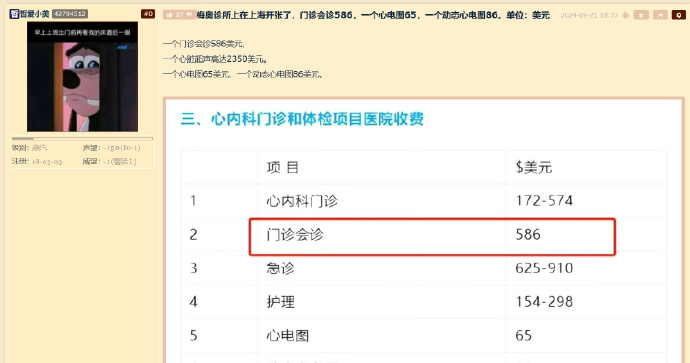
Task: Click the share arrow icon at top right
Action: coord(660,15)
